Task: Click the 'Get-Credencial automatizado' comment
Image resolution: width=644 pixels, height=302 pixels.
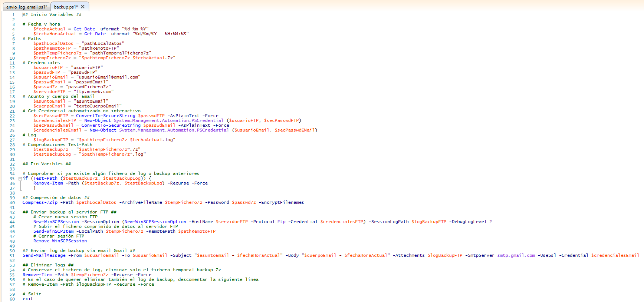Action: [x=82, y=111]
